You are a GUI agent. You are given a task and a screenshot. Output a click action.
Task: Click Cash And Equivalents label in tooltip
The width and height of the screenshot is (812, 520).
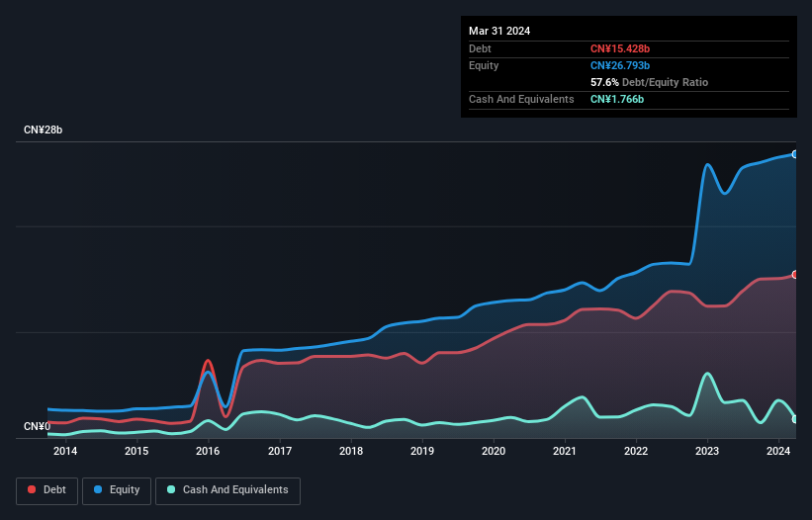(521, 99)
